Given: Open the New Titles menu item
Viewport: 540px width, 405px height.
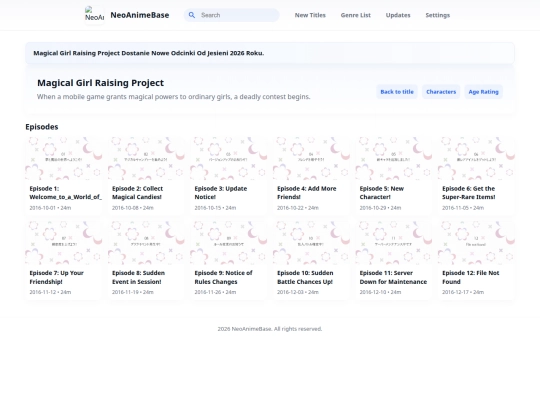Looking at the screenshot, I should click(310, 15).
